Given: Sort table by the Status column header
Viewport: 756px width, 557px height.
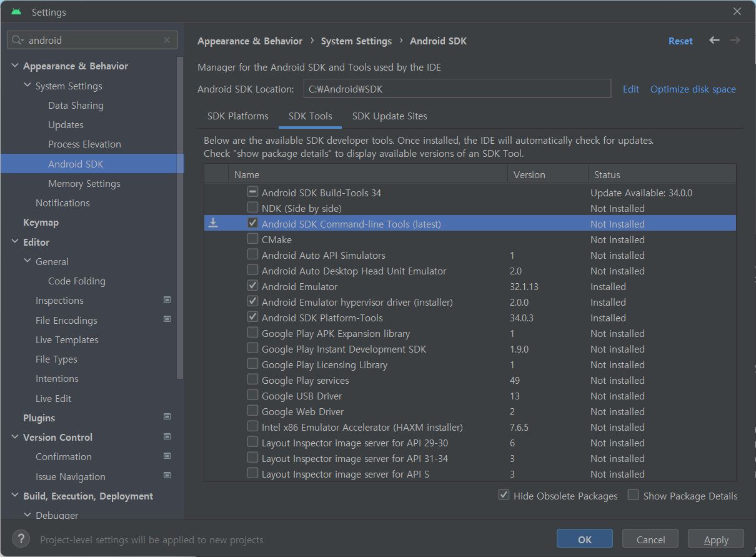Looking at the screenshot, I should 662,174.
